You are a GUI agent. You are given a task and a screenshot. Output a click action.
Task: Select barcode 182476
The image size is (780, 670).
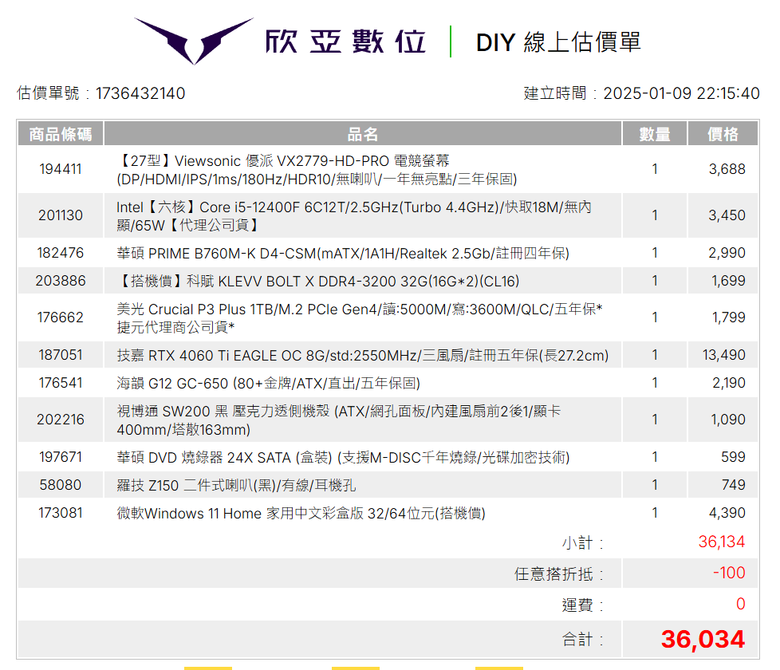[x=60, y=253]
